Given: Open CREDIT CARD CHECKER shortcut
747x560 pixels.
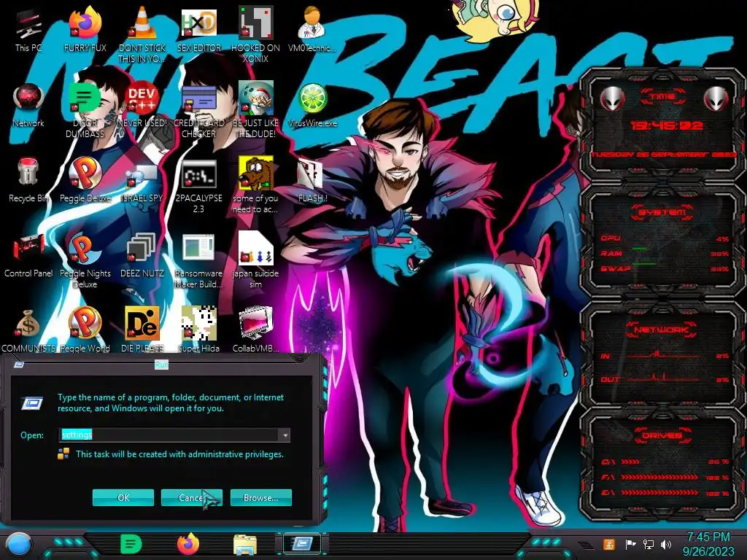Looking at the screenshot, I should 198,110.
